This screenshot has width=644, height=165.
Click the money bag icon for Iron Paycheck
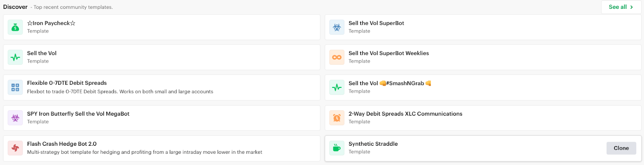[x=15, y=27]
